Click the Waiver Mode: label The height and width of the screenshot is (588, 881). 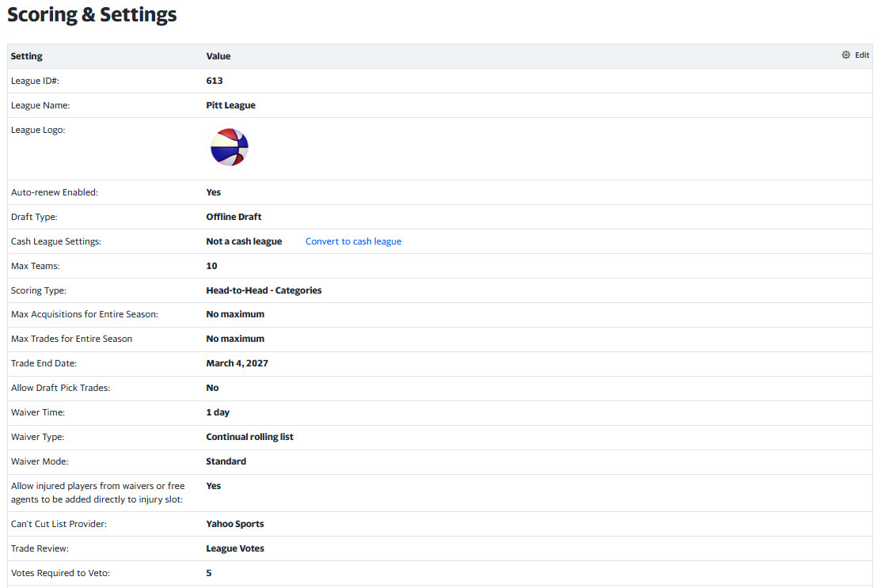point(40,461)
